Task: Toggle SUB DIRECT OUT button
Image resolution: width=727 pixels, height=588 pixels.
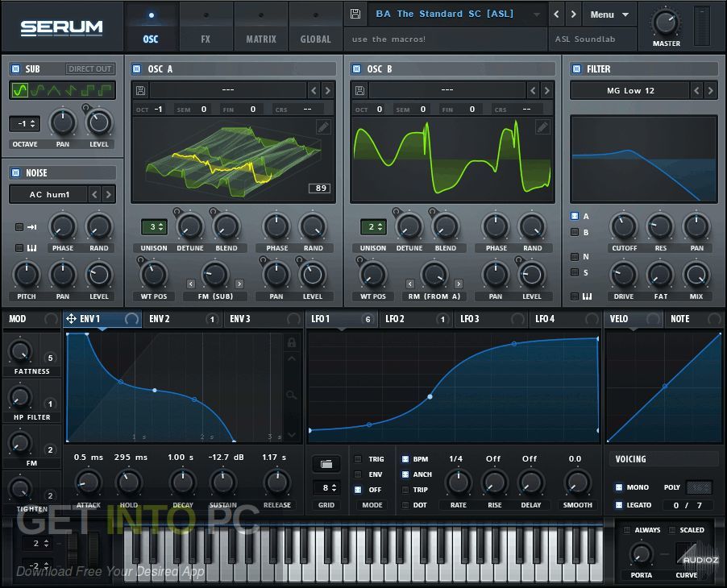Action: click(90, 68)
